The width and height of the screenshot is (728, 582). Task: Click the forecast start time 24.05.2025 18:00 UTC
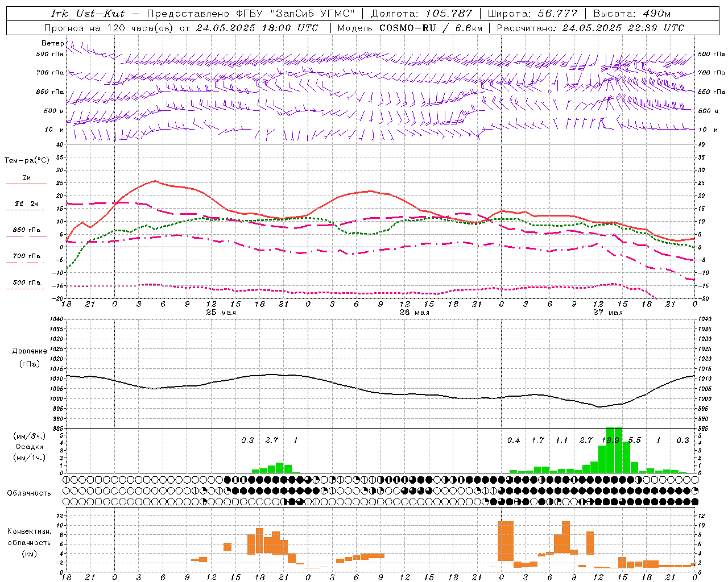[x=257, y=28]
